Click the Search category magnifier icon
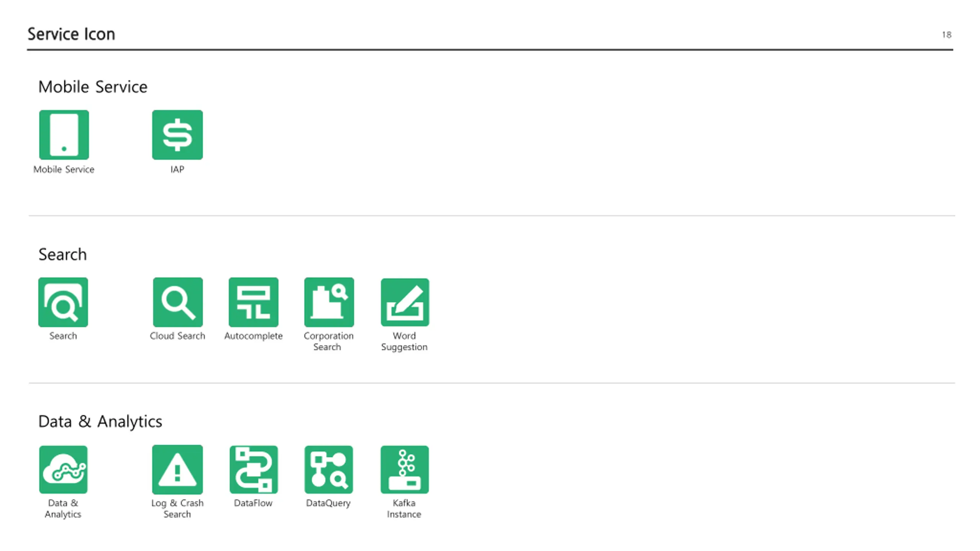 point(63,302)
